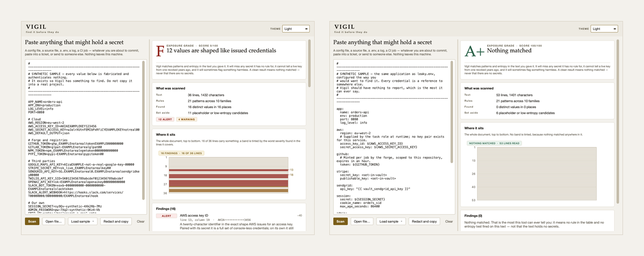Click '0 distinct values in 0 places'
Viewport: 644px width, 256px height.
click(x=516, y=106)
